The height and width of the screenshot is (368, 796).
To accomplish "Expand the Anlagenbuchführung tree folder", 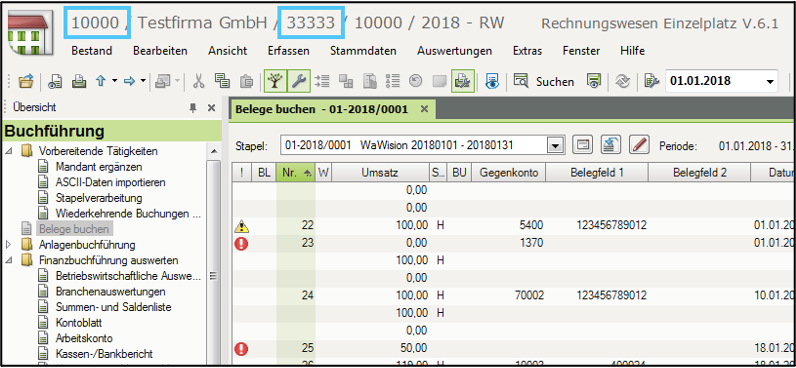I will (x=8, y=245).
